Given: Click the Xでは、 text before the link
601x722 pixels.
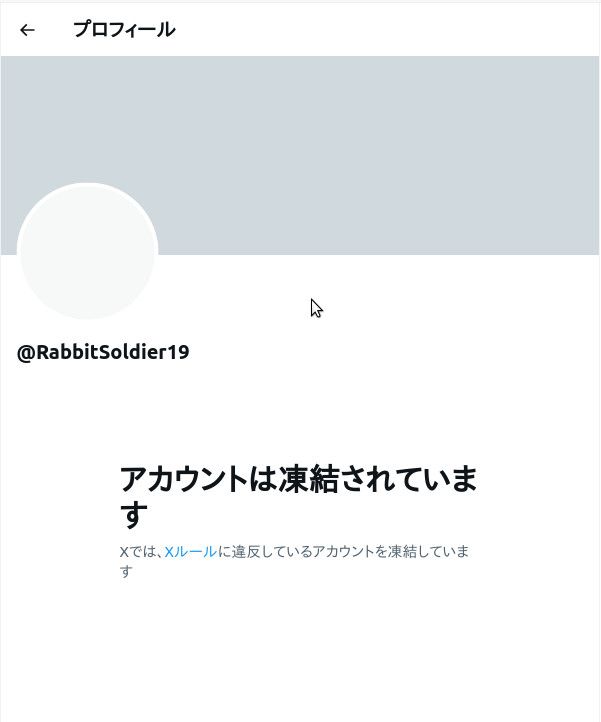Looking at the screenshot, I should tap(142, 551).
